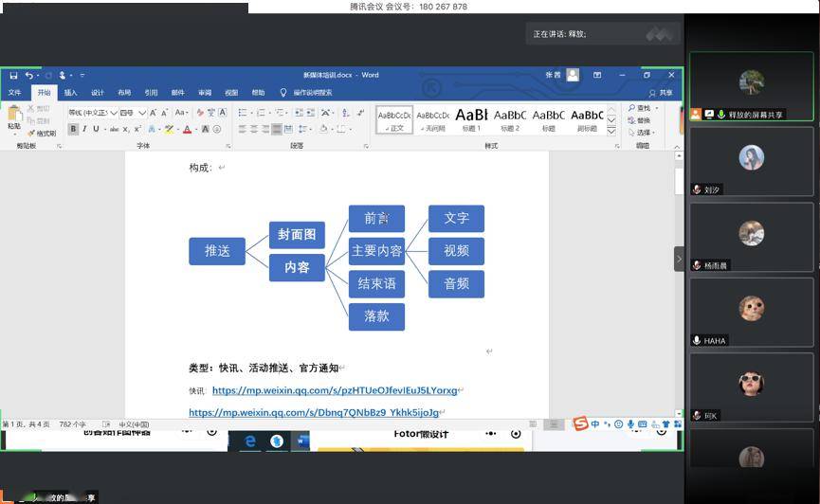Toggle microphone icon in input method bar
Viewport: 820px width, 504px height.
[x=630, y=424]
